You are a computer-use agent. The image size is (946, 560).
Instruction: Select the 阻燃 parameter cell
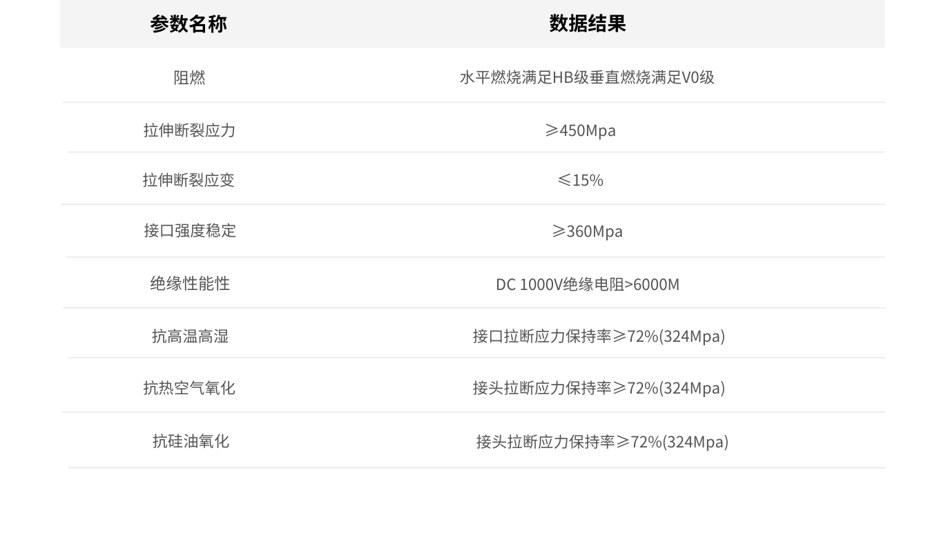(x=189, y=77)
